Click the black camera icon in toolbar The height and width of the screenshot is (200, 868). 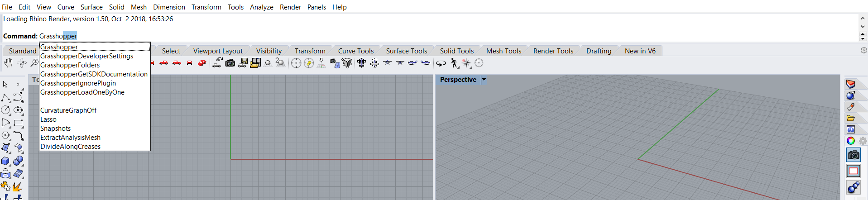(230, 63)
